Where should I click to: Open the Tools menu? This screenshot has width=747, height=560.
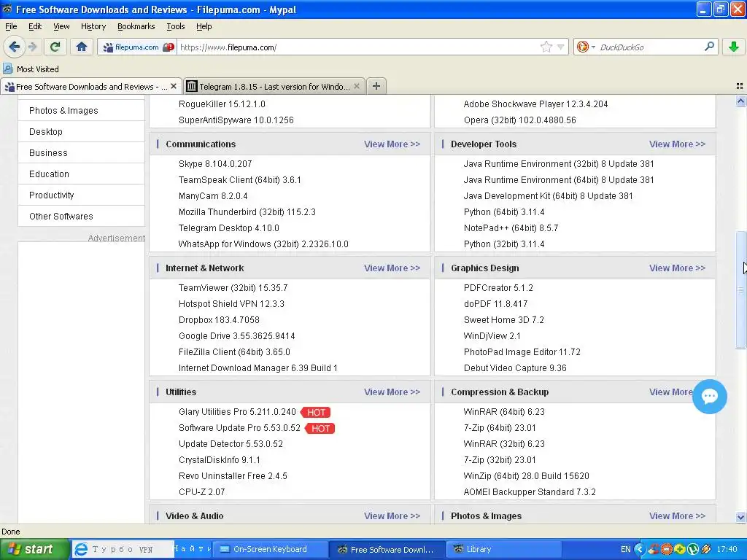(175, 26)
